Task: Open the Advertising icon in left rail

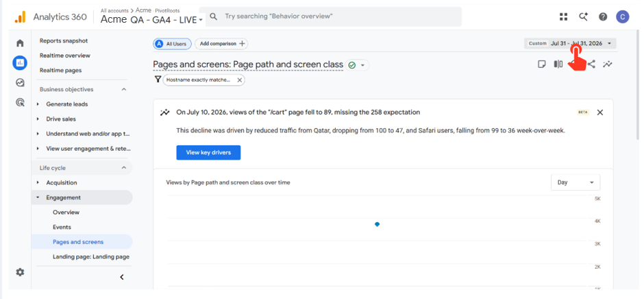Action: pos(20,102)
